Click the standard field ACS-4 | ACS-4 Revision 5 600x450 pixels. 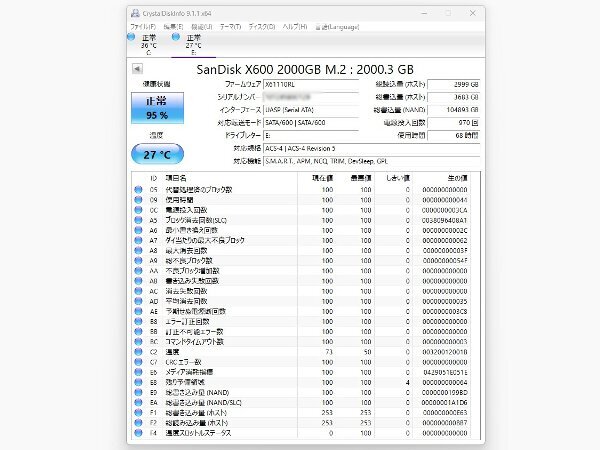coord(372,148)
